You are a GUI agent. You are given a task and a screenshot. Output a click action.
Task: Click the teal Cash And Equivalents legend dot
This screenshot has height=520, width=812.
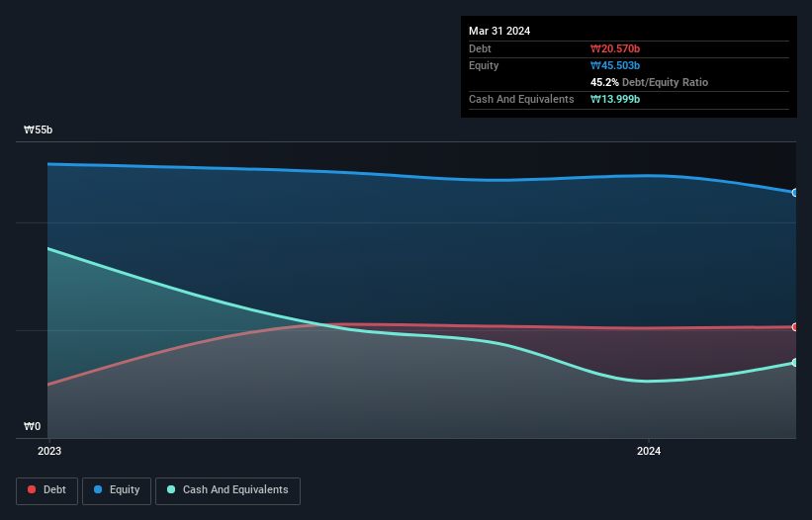click(171, 489)
